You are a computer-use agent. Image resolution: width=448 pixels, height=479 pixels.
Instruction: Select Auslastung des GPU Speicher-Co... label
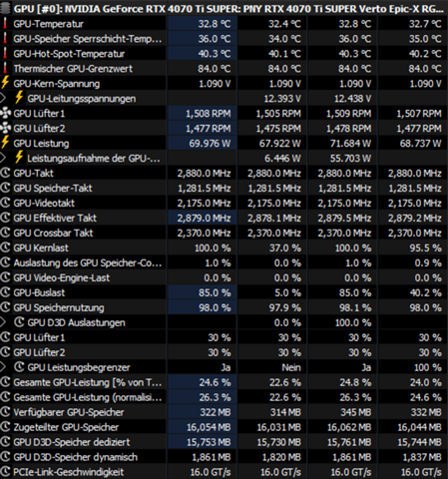click(x=88, y=263)
